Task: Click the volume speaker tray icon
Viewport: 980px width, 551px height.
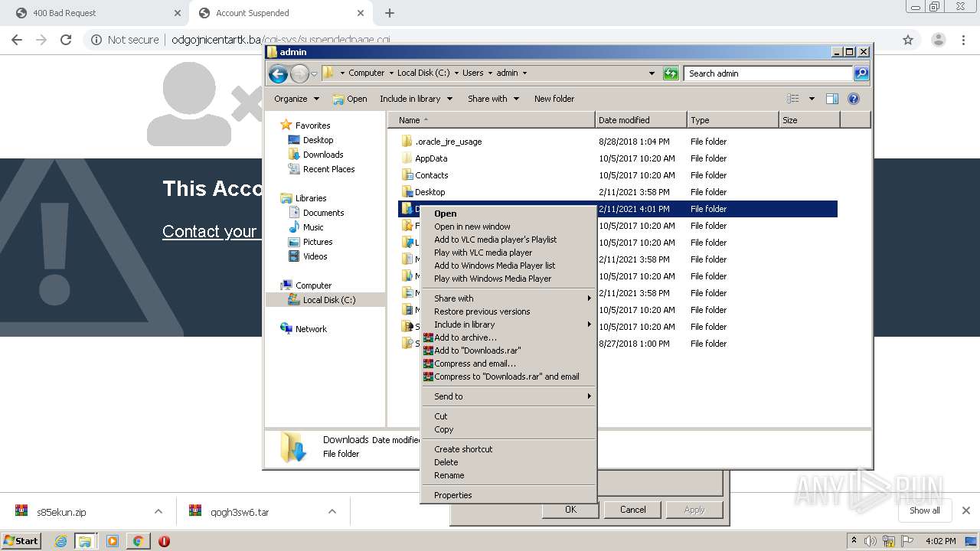Action: [x=871, y=541]
